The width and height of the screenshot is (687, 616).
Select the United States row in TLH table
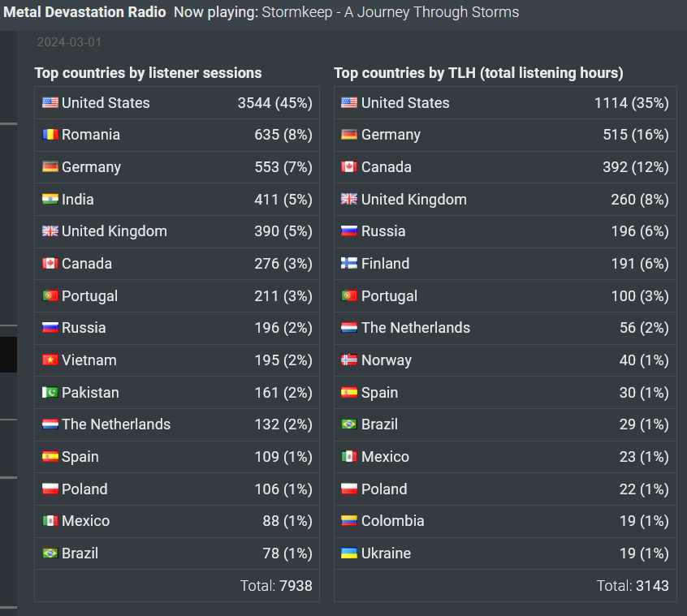coord(505,103)
